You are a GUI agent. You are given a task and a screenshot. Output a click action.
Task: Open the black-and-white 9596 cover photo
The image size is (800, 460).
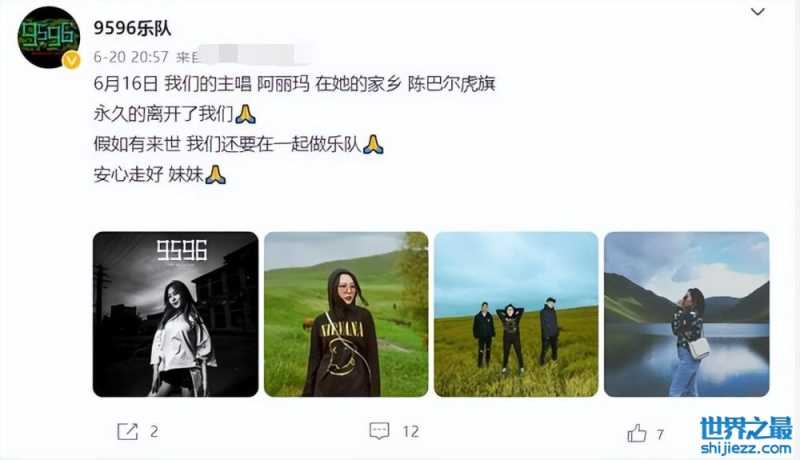pyautogui.click(x=176, y=314)
